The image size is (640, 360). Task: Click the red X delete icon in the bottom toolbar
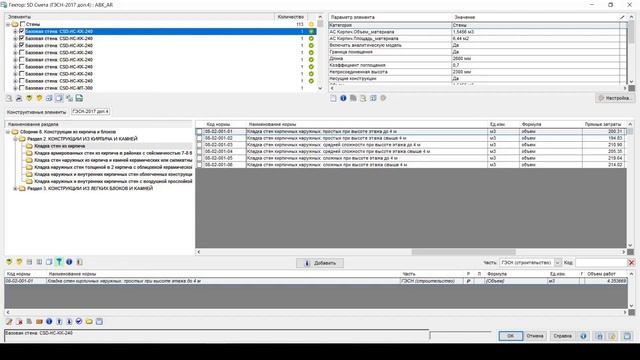point(19,322)
